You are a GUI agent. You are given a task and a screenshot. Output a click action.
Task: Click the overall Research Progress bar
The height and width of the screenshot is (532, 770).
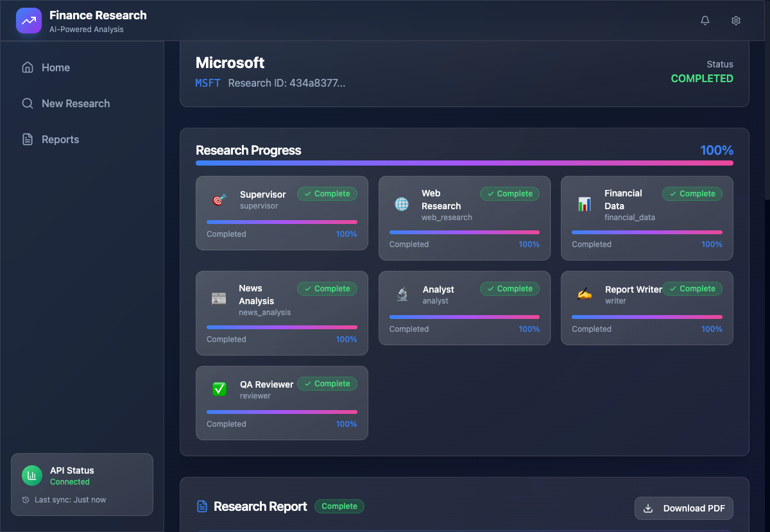coord(465,163)
